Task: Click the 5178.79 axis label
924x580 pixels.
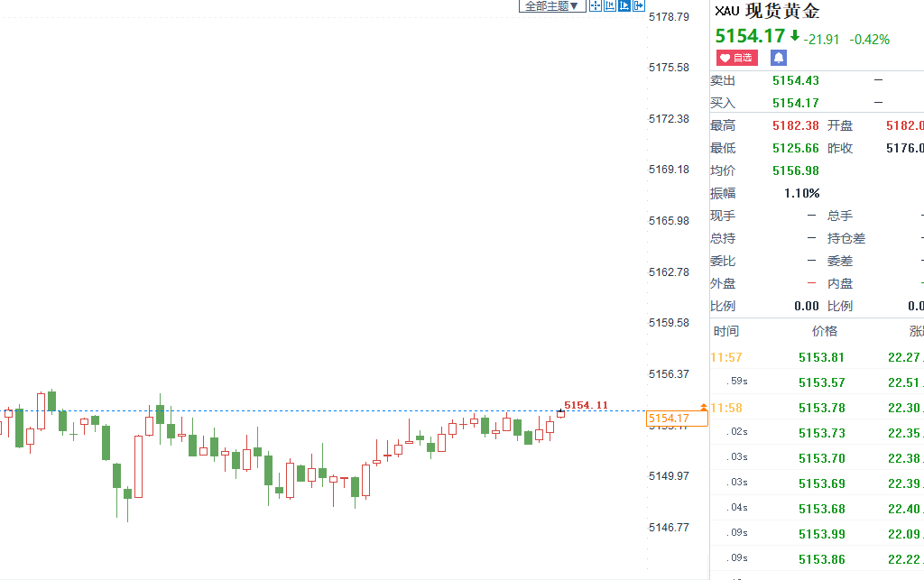Action: (669, 17)
